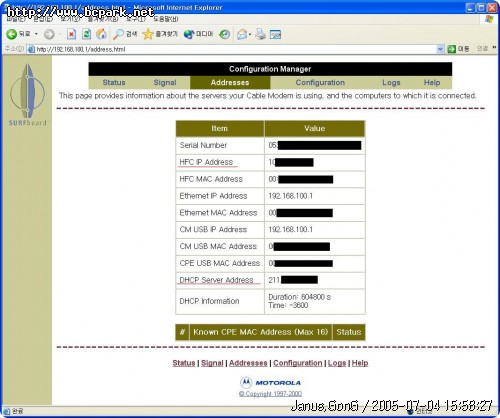Click the CPE USB MAC Address label
Screen dimensions: 500x418
pos(220,263)
